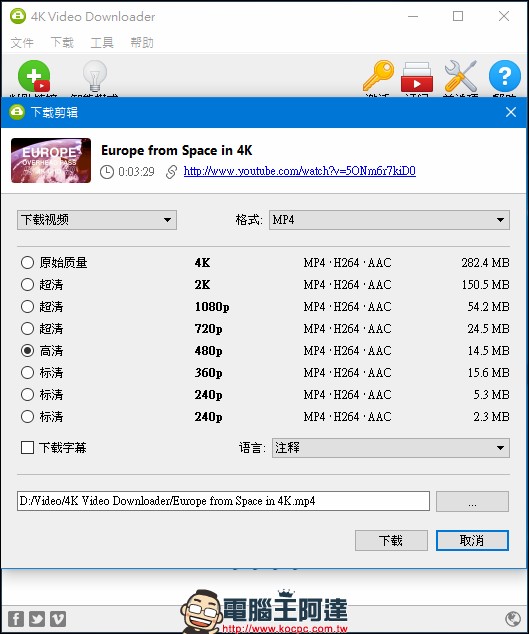This screenshot has height=634, width=529.
Task: Click MP4 · H264 · AAC in 4K row
Action: tap(347, 263)
